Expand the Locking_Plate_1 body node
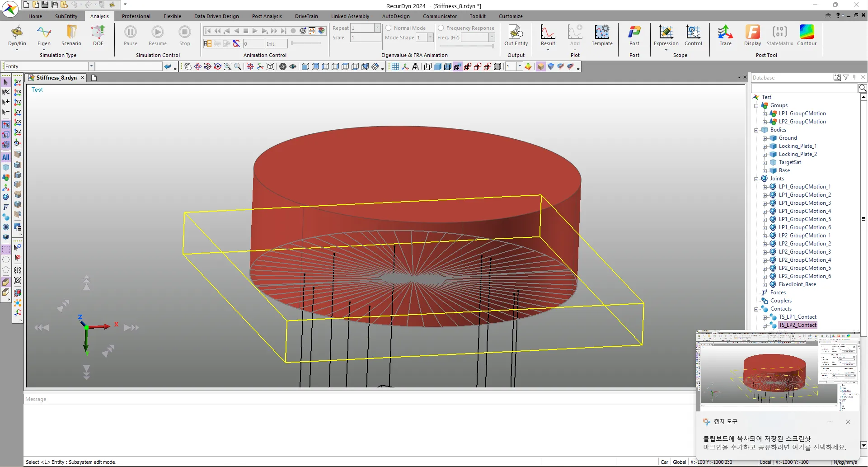 coord(765,146)
